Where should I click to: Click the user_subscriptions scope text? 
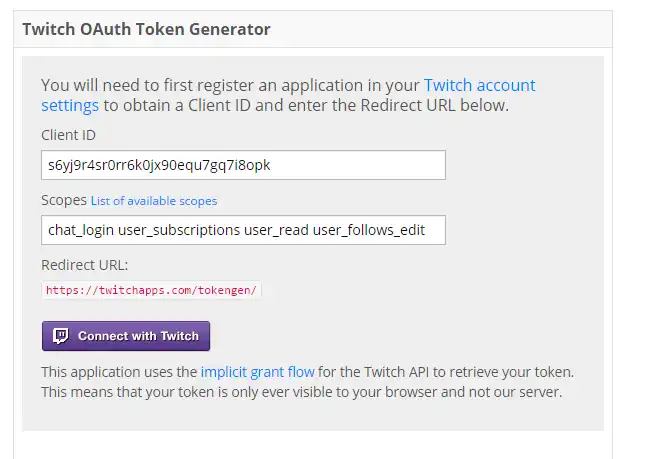[180, 230]
